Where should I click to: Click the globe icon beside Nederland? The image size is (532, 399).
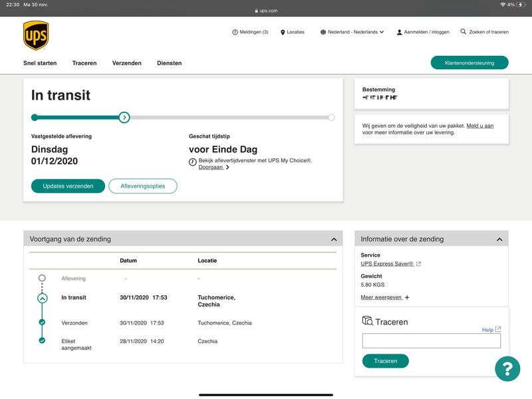(323, 32)
